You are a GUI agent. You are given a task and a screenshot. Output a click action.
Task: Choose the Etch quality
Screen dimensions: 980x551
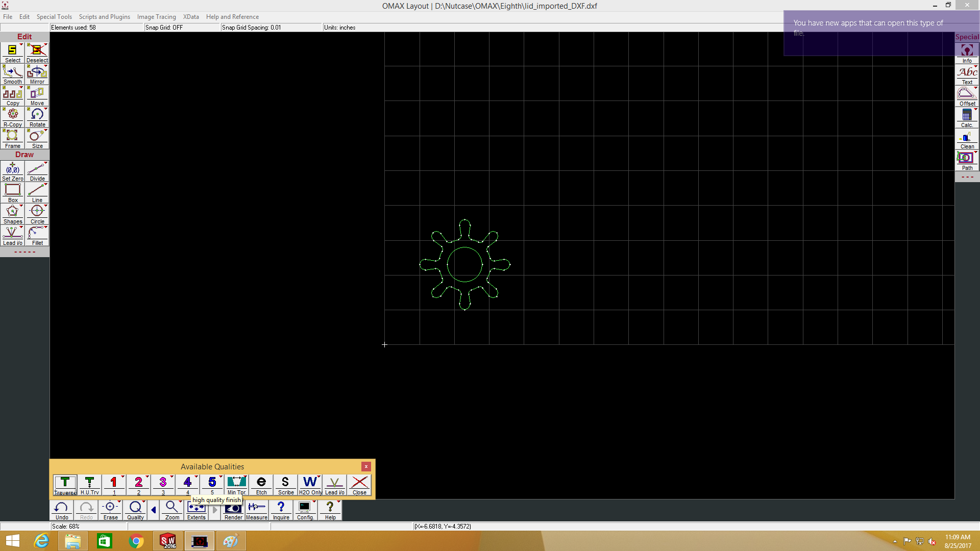point(261,485)
